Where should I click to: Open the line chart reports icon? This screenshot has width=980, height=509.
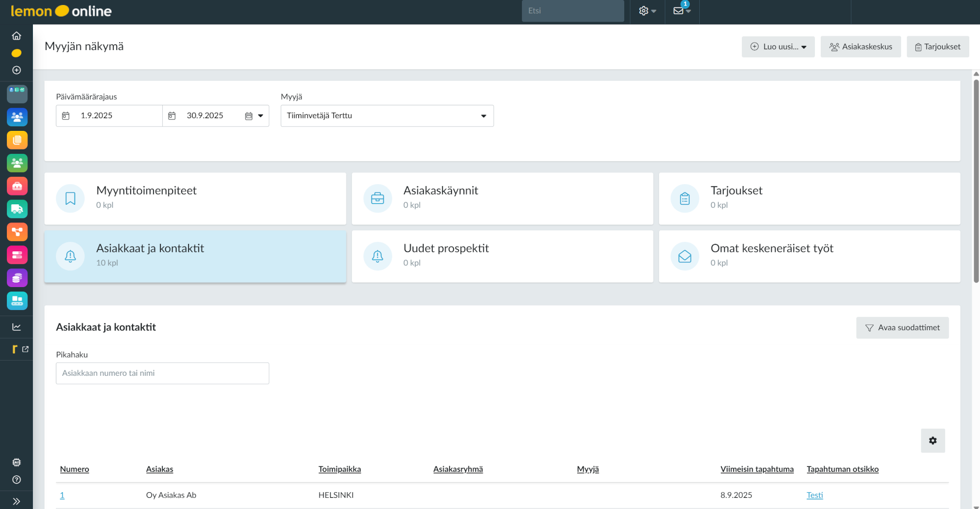tap(16, 327)
